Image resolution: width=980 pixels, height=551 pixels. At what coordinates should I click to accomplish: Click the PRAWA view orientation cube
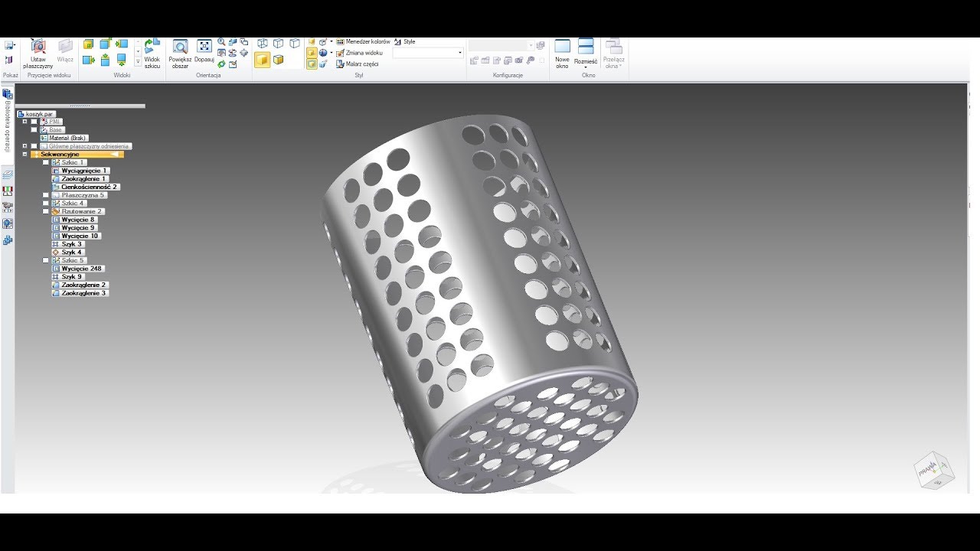933,471
